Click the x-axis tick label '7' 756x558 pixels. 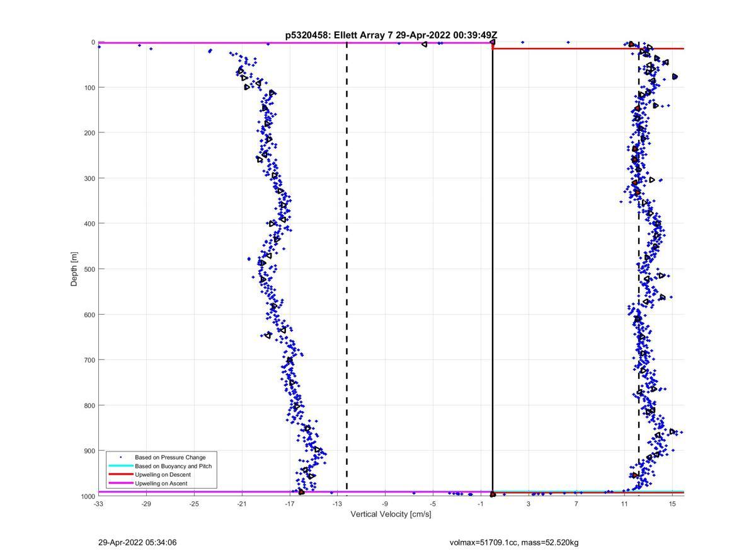click(x=576, y=504)
